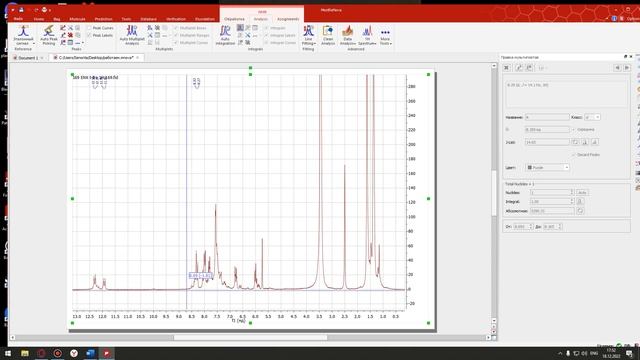Image resolution: width=640 pixels, height=360 pixels.
Task: Click right arrow of horizontal scrollbar
Action: pos(488,338)
